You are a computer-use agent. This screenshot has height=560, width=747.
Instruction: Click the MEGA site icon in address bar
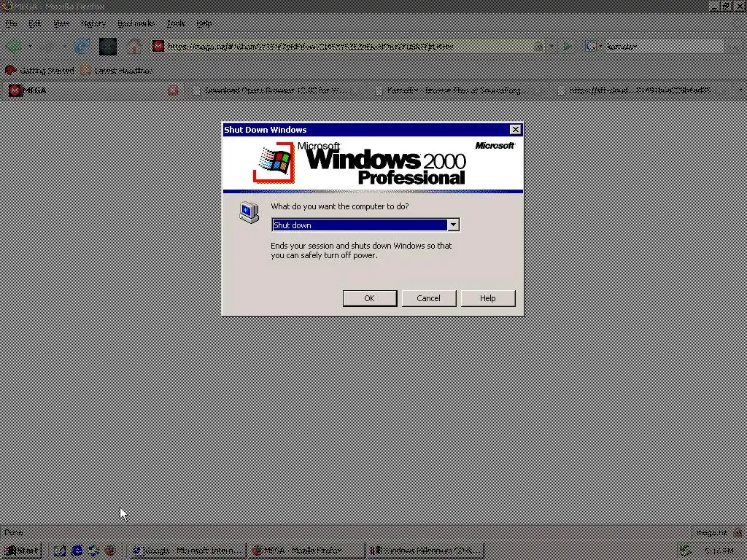click(158, 46)
